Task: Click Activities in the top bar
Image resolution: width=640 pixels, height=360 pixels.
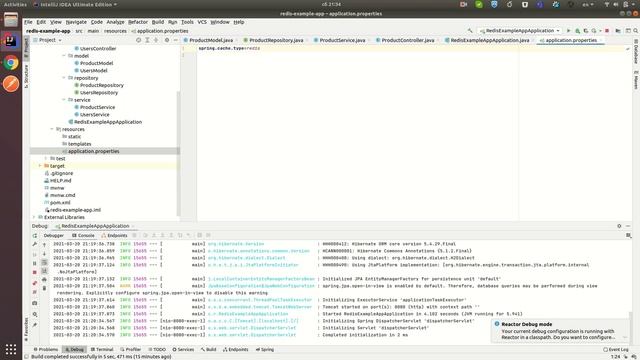Action: (15, 4)
